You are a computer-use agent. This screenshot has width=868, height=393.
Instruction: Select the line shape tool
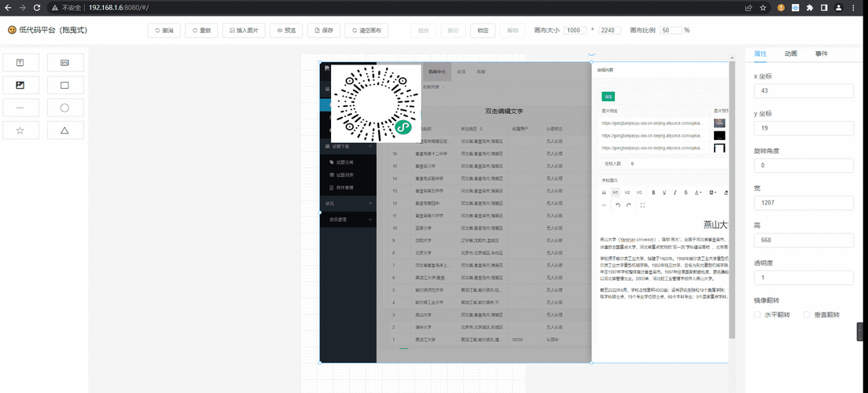pyautogui.click(x=20, y=108)
